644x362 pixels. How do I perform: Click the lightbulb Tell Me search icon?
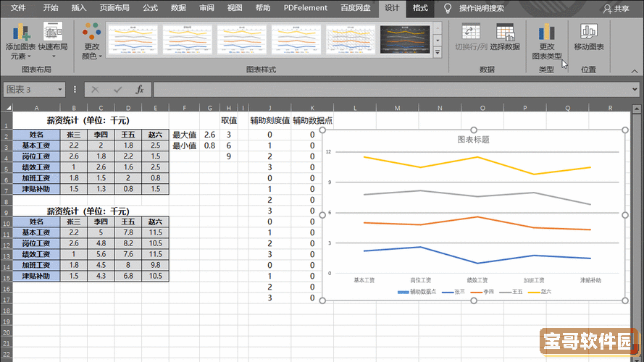click(448, 8)
